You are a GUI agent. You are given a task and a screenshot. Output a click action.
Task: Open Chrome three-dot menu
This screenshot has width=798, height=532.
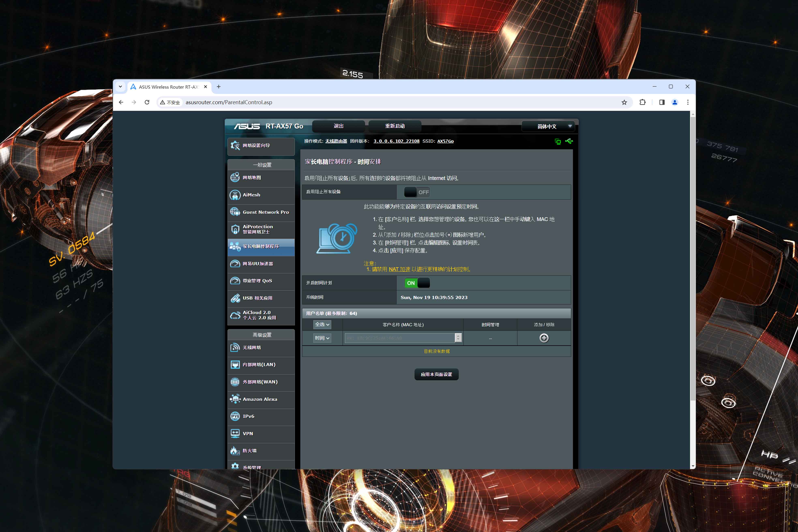click(688, 102)
